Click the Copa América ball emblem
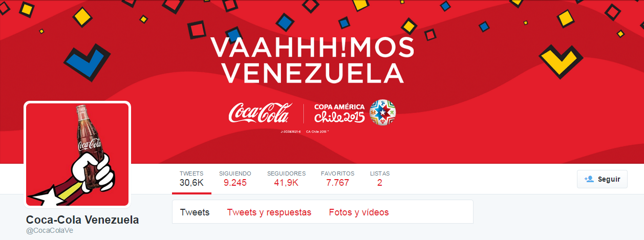The height and width of the screenshot is (240, 644). [x=382, y=113]
